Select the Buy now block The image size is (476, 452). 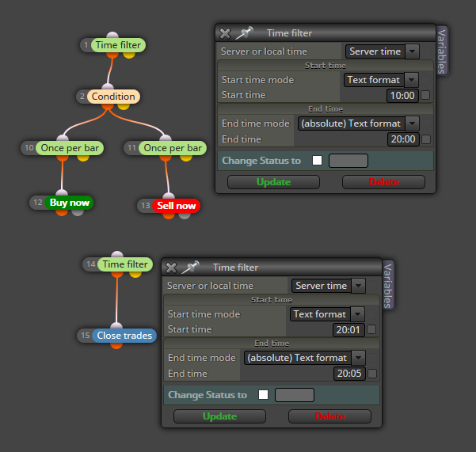click(69, 203)
